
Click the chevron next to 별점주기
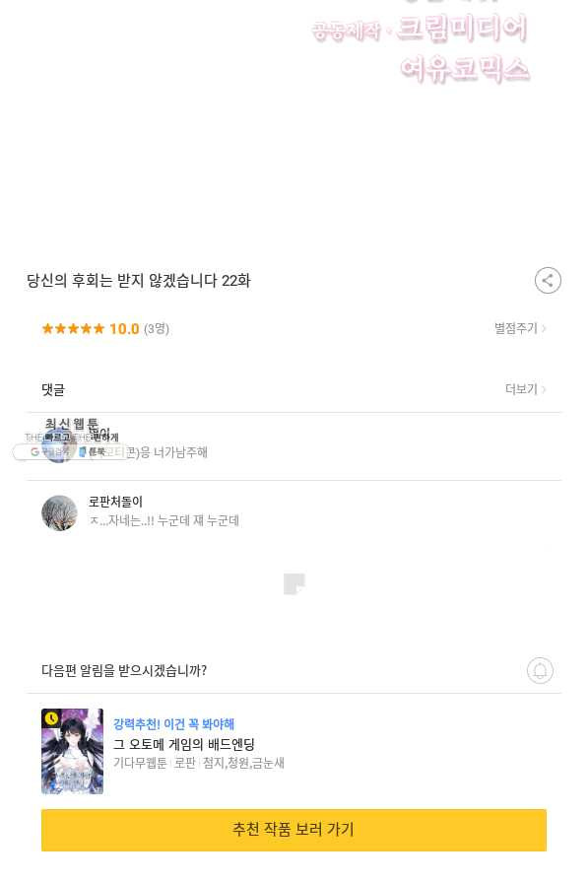click(x=544, y=328)
